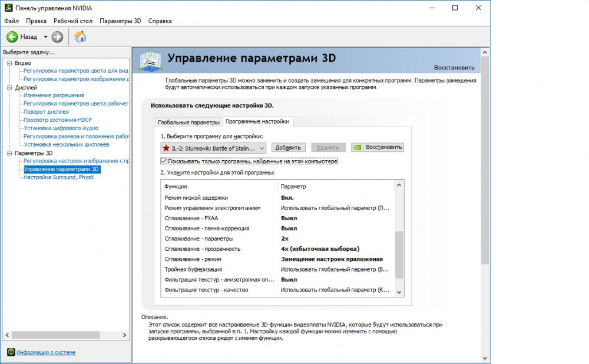Click 4x (избыточная выборка) value
Viewport: 589px width, 364px height.
pos(320,249)
